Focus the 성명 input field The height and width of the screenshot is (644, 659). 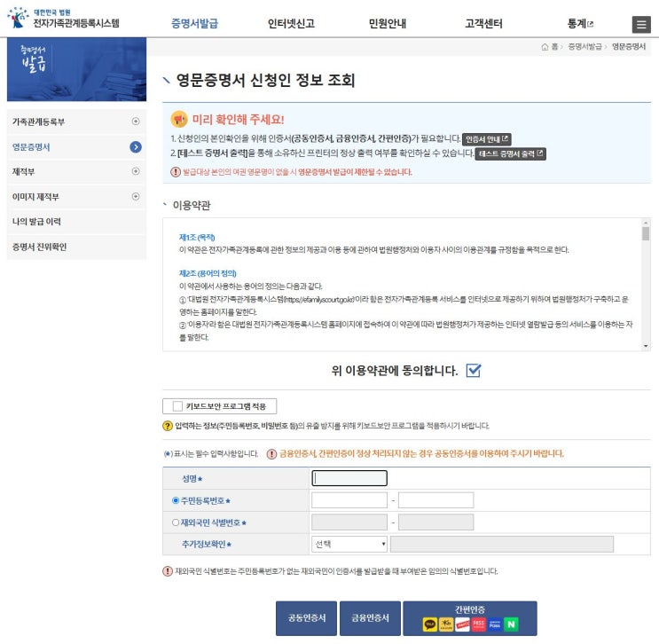[349, 478]
